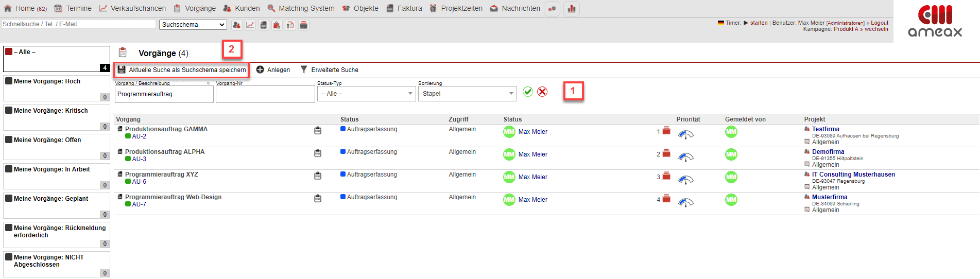The width and height of the screenshot is (980, 279).
Task: Click the AU-2 number link
Action: [139, 136]
